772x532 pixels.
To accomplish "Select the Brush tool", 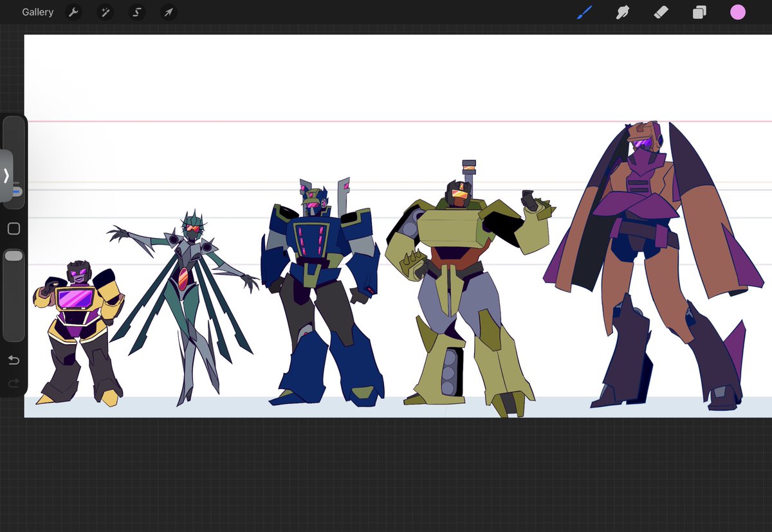I will (x=584, y=12).
